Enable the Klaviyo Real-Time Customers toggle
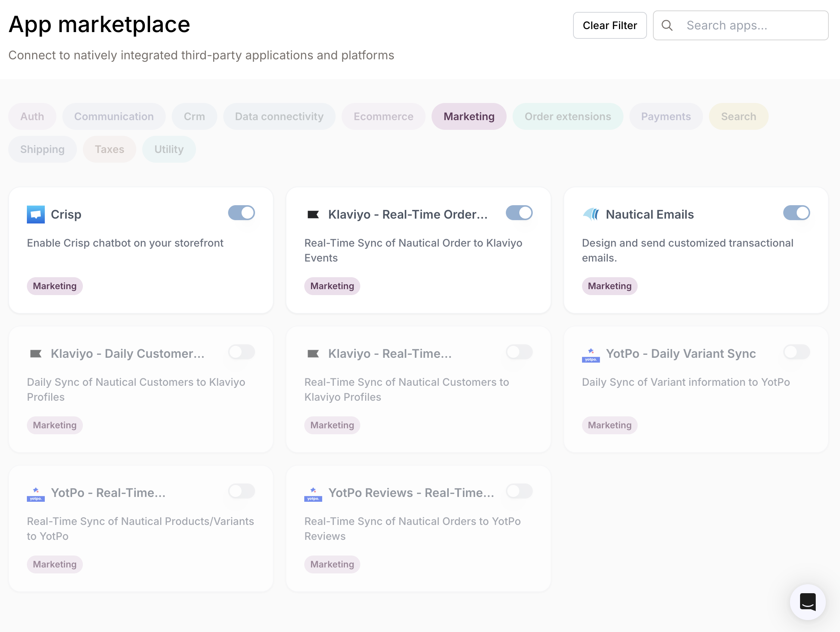 click(x=519, y=352)
